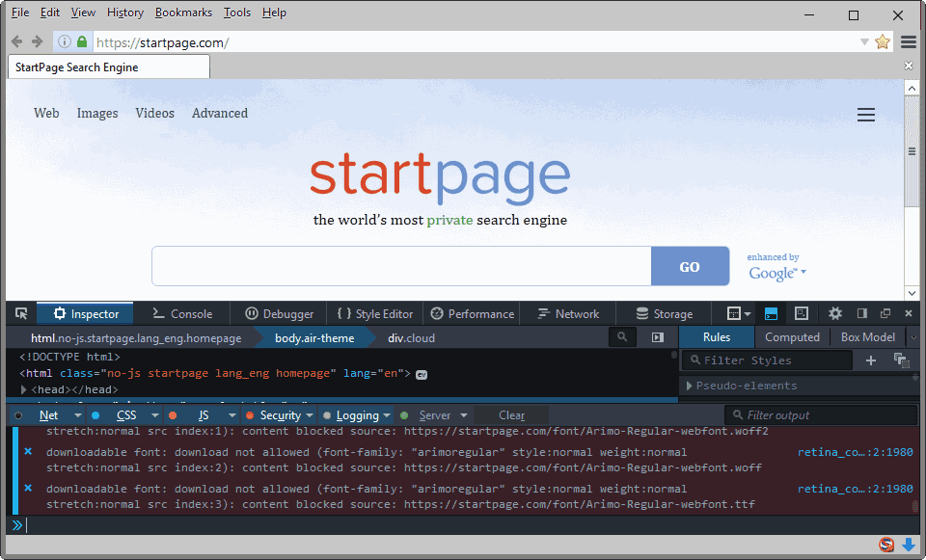Image resolution: width=926 pixels, height=560 pixels.
Task: Select the Box Model sidebar tab
Action: [867, 337]
